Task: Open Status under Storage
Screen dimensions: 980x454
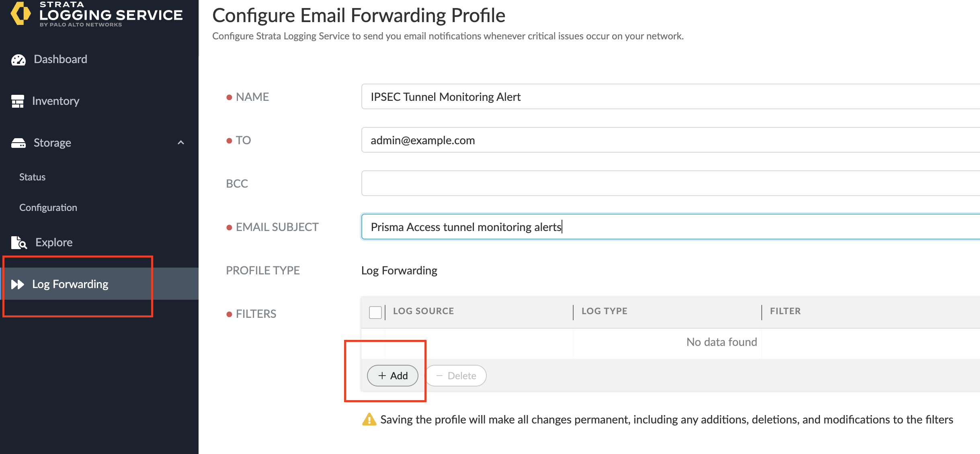Action: tap(32, 177)
